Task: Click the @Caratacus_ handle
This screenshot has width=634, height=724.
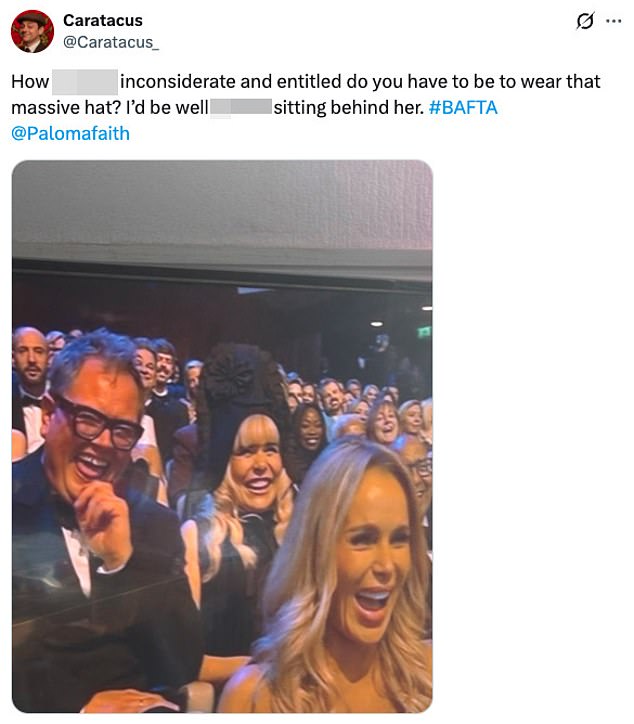Action: (111, 42)
